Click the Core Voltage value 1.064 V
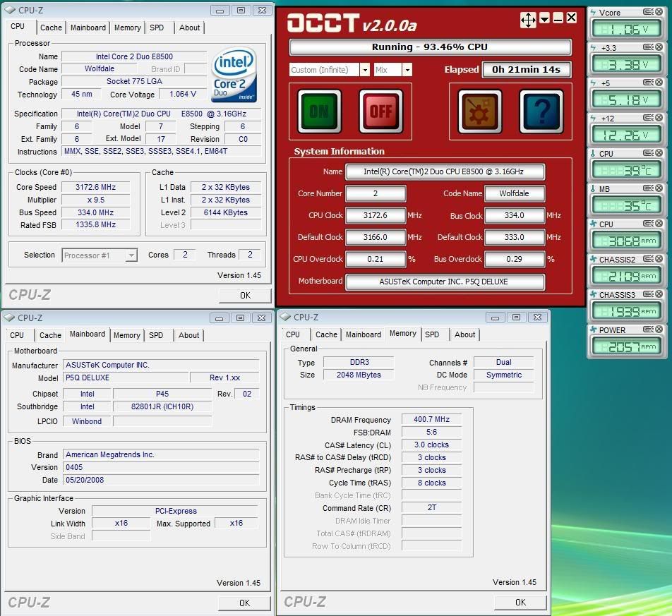This screenshot has width=672, height=616. pyautogui.click(x=183, y=95)
